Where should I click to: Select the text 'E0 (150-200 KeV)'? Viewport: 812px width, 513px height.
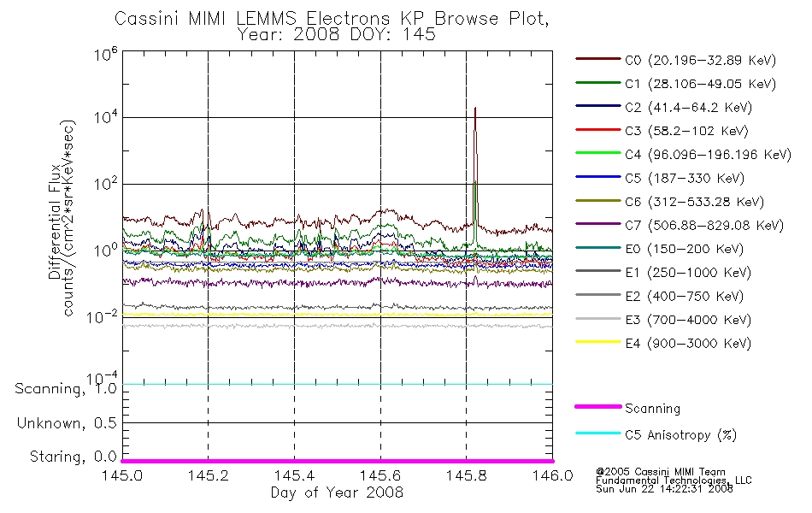(x=685, y=250)
